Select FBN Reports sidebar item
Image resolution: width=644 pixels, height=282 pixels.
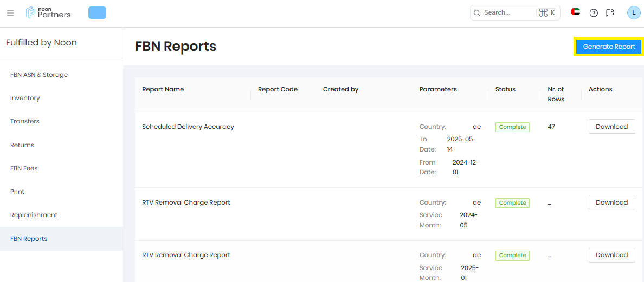61,239
